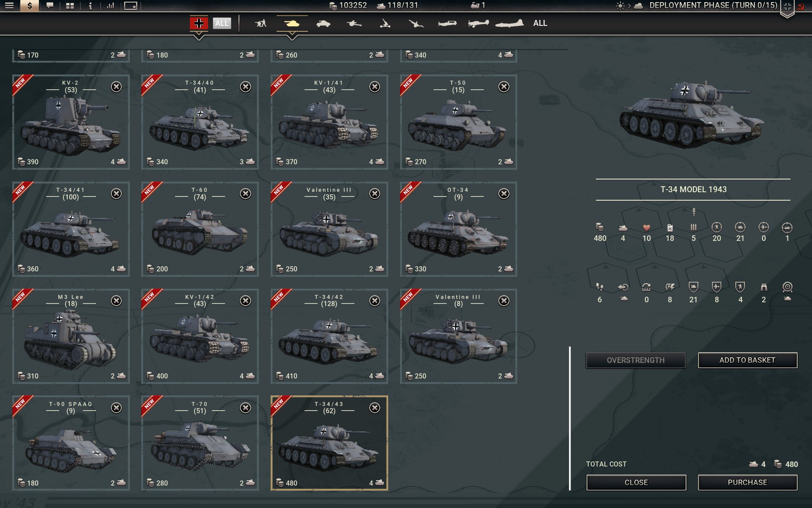
Task: Select the OT-34 flame tank card
Action: coord(458,229)
